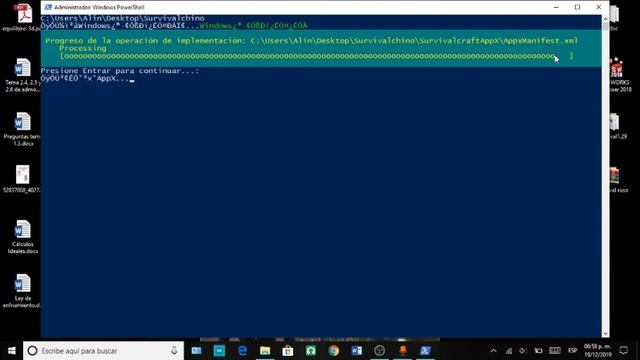The width and height of the screenshot is (640, 360).
Task: Open the green app icon beside Microsoft Store
Action: (x=311, y=351)
